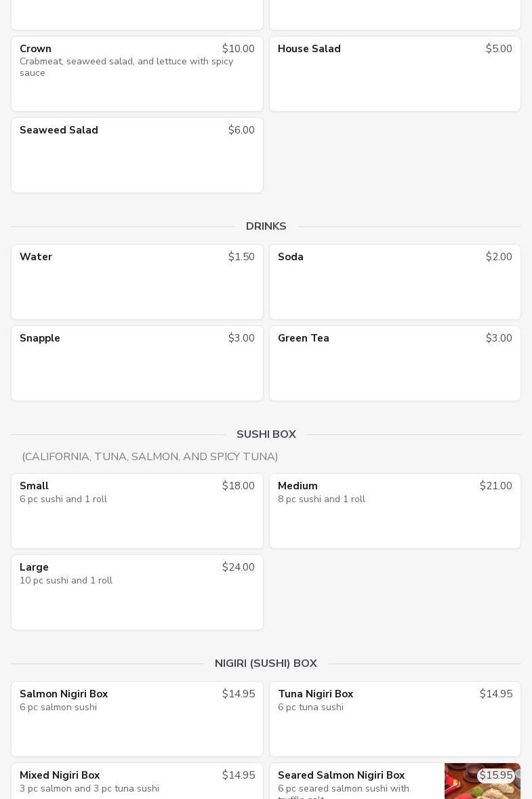The height and width of the screenshot is (799, 532).
Task: Pick the Mixed Nigiri Box card
Action: (x=137, y=782)
